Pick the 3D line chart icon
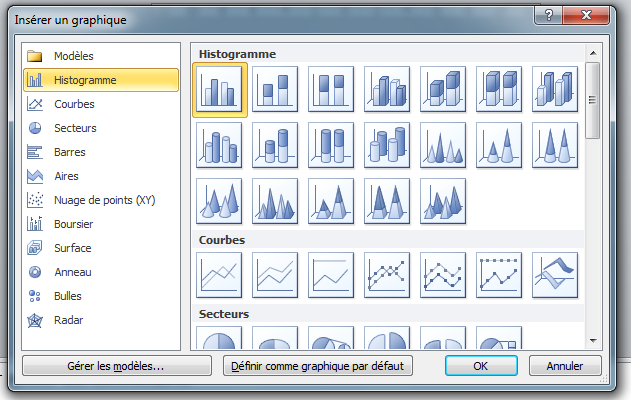Screen dimensions: 631x400 [x=555, y=275]
